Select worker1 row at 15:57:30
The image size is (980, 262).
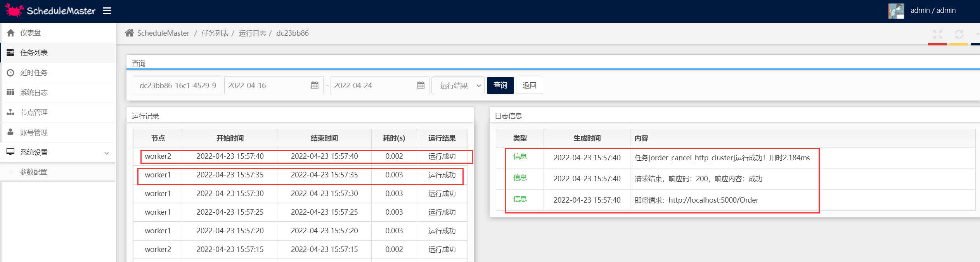[300, 194]
